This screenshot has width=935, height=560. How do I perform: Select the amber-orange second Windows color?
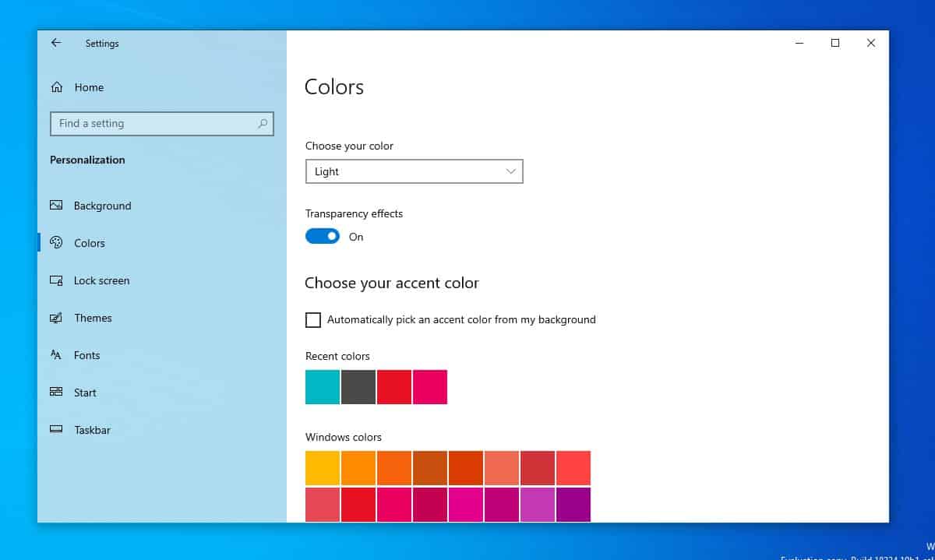tap(358, 468)
